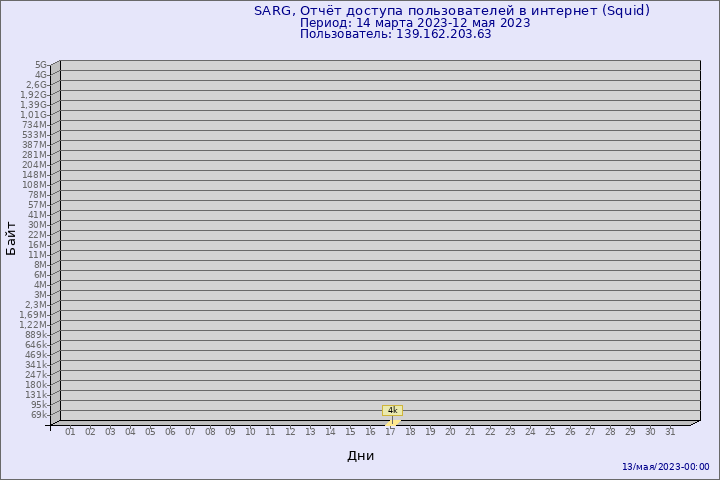This screenshot has height=480, width=720.
Task: Click the 11M axis label
Action: click(38, 255)
